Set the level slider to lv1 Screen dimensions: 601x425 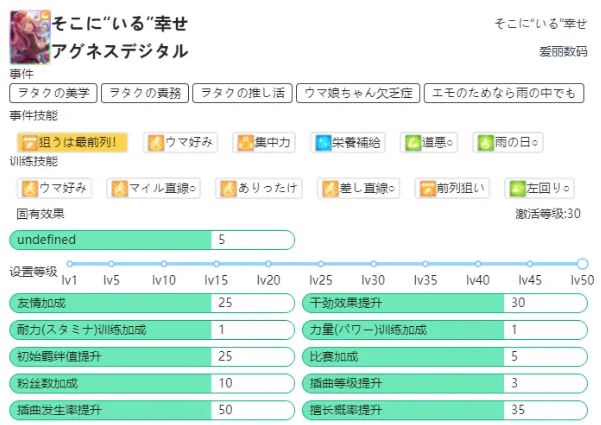(x=67, y=264)
